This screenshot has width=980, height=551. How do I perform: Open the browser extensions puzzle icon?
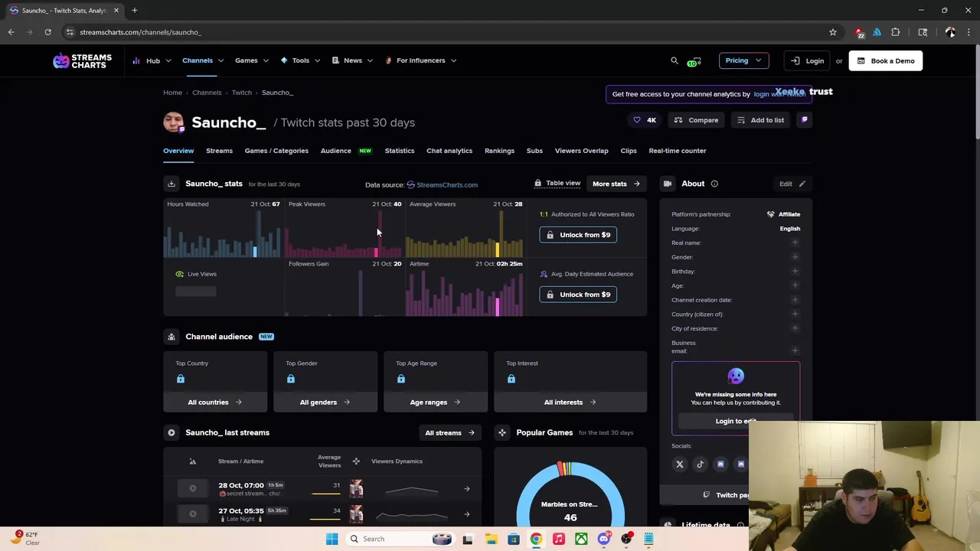[x=896, y=32]
